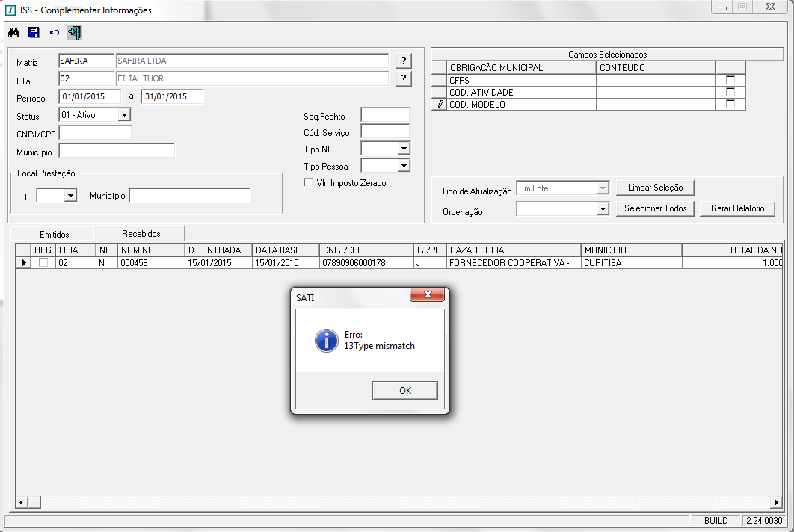Click the undo arrow toolbar icon
794x532 pixels.
pyautogui.click(x=54, y=33)
